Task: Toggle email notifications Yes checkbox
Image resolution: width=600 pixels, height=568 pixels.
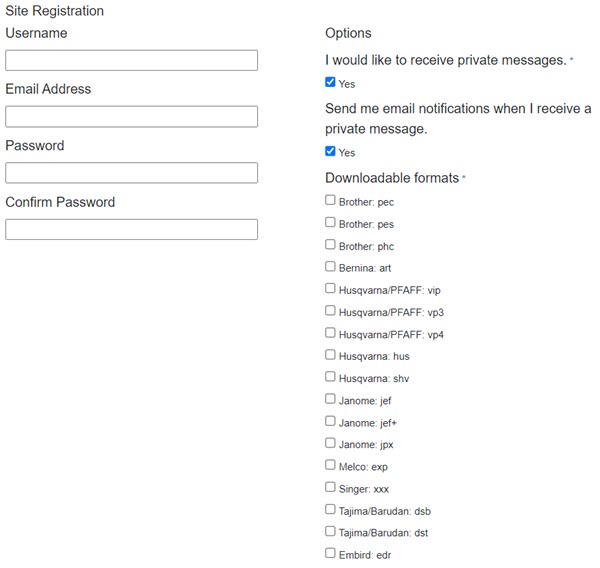Action: pos(331,152)
